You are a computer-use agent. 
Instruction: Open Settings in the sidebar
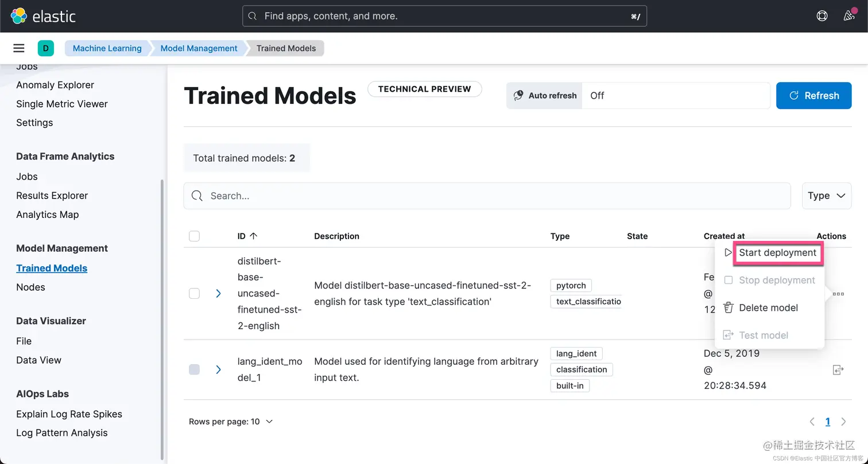pos(34,123)
